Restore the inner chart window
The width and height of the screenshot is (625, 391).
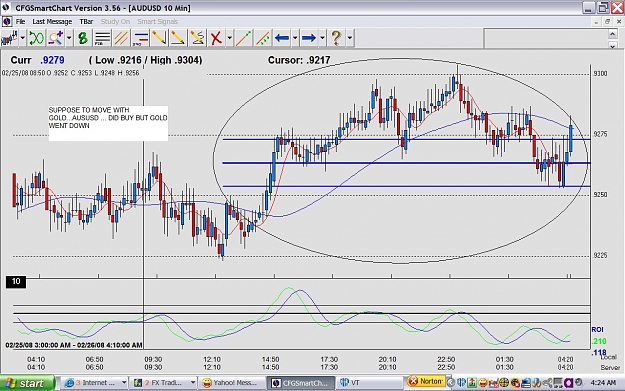(607, 22)
